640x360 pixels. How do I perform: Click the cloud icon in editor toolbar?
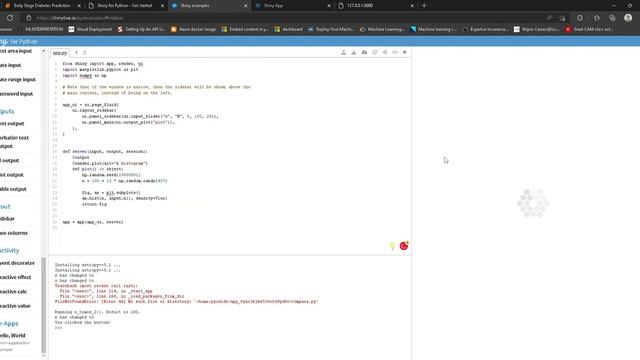tap(364, 52)
